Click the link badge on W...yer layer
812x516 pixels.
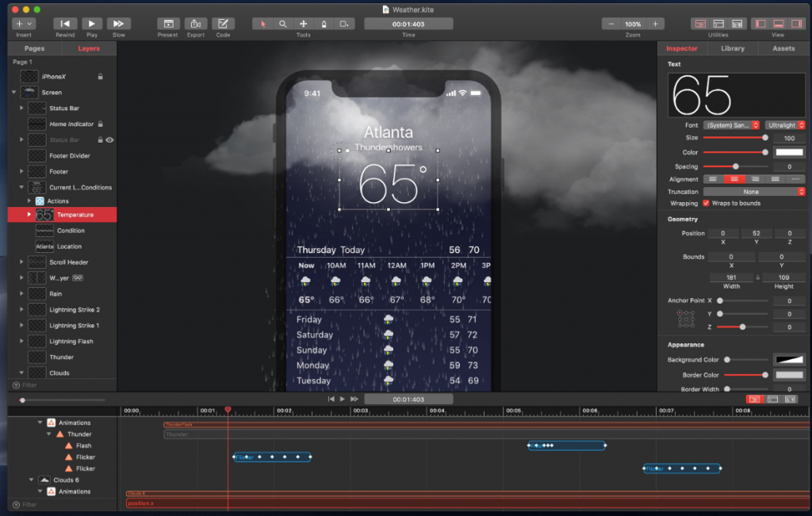[x=78, y=278]
